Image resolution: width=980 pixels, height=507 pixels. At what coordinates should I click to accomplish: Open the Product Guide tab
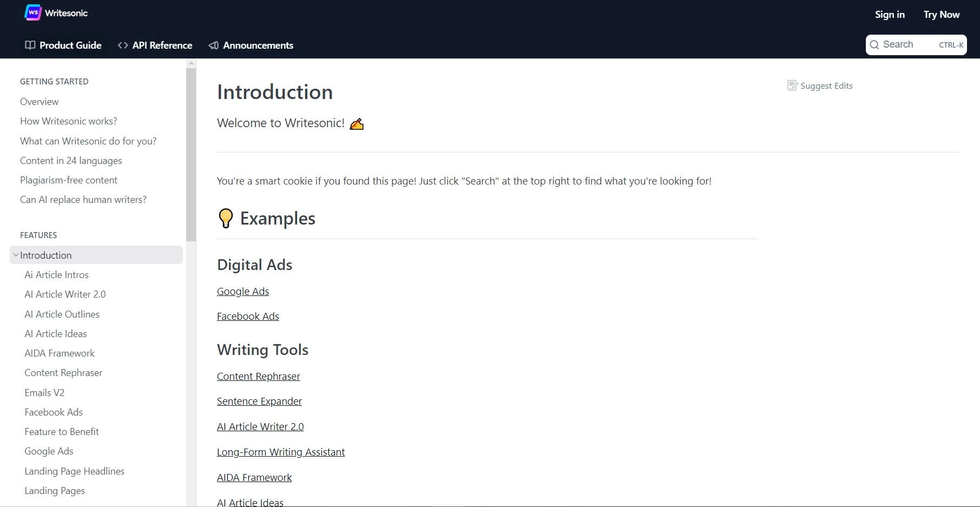[64, 45]
